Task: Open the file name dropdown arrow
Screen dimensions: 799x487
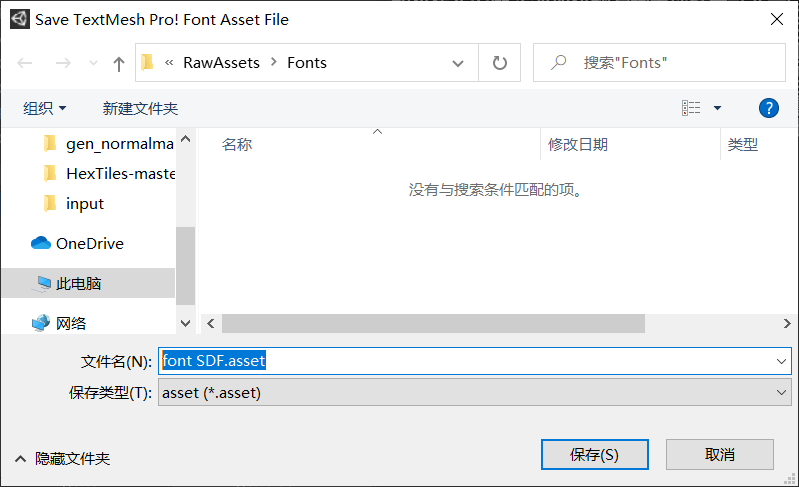Action: (781, 361)
